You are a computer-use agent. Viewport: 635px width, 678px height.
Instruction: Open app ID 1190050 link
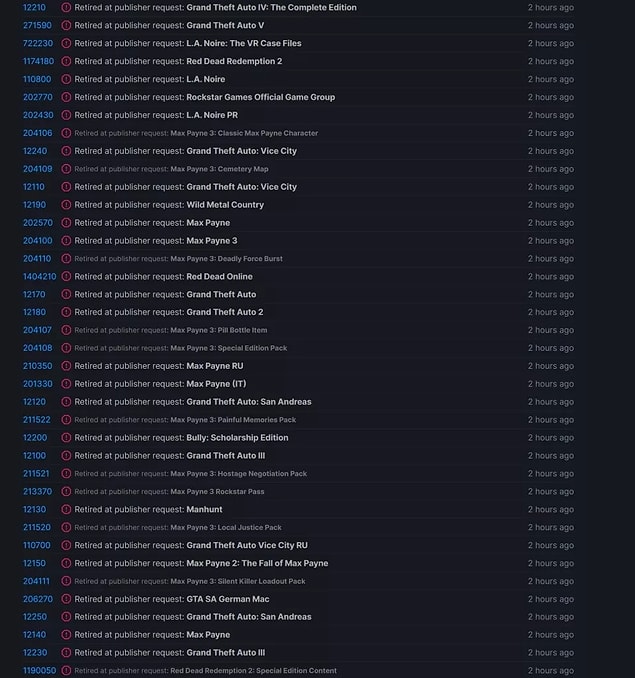[39, 671]
